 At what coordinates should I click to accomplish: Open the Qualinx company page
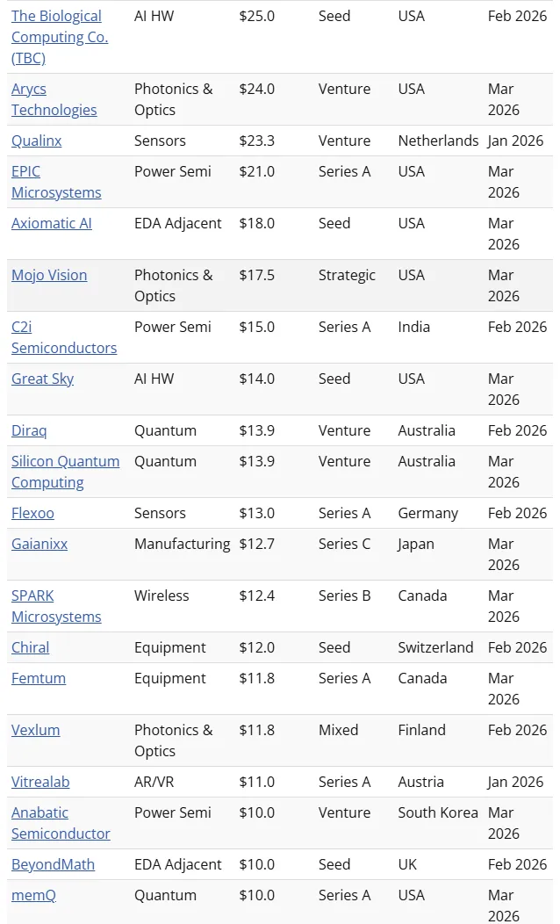click(x=37, y=141)
